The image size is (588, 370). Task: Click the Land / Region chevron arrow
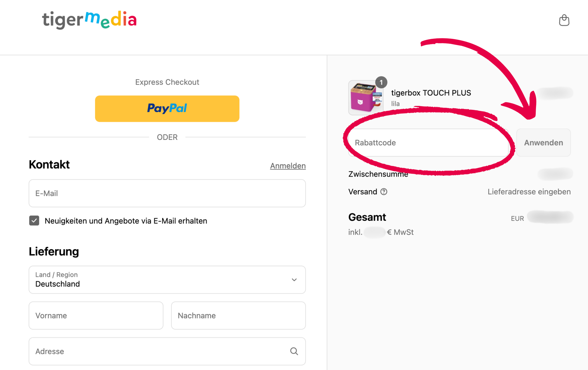294,280
